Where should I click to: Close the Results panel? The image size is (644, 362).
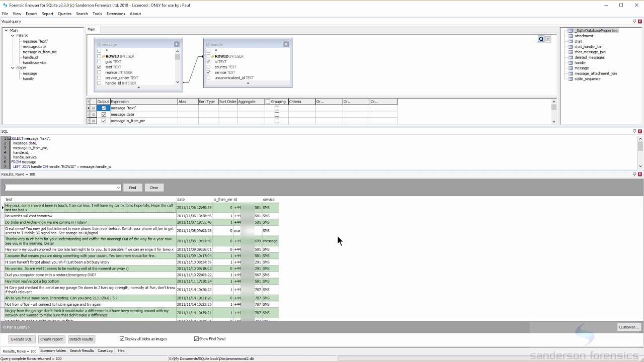[640, 174]
